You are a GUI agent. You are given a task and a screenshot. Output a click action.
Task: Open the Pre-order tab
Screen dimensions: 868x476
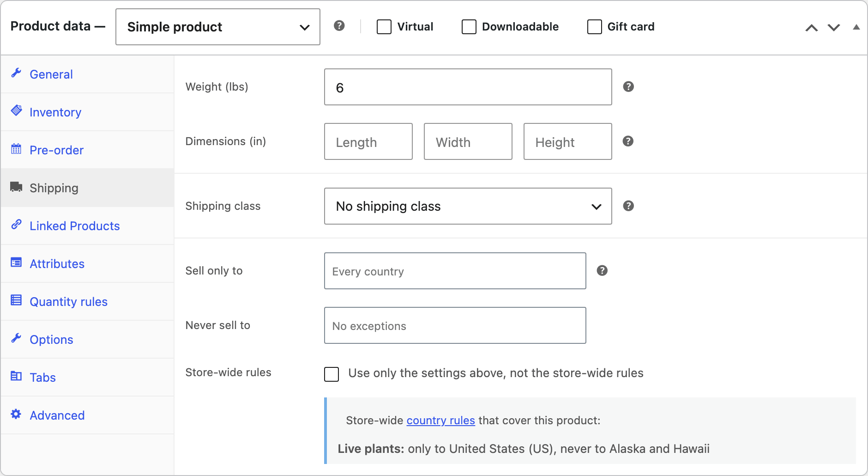pyautogui.click(x=88, y=150)
